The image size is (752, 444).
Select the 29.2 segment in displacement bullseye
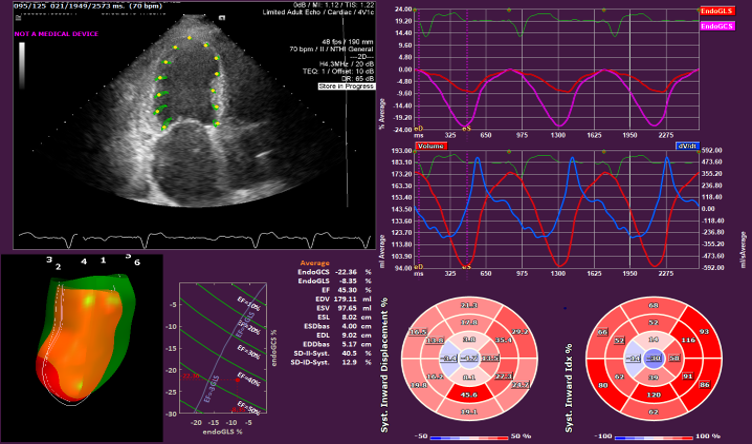point(520,331)
